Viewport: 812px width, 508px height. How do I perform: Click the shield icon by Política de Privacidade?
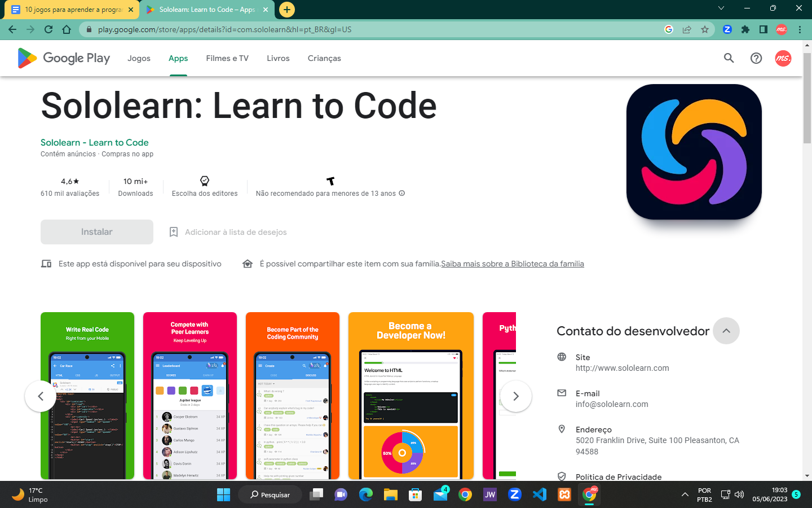pos(562,476)
